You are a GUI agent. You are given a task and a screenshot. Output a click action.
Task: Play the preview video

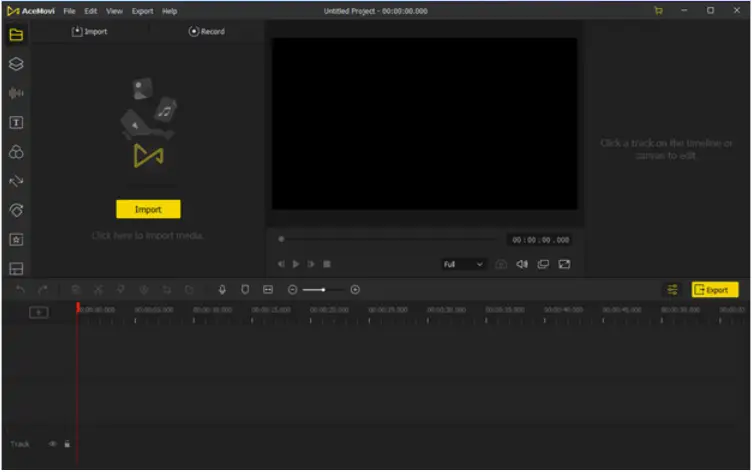pyautogui.click(x=297, y=265)
